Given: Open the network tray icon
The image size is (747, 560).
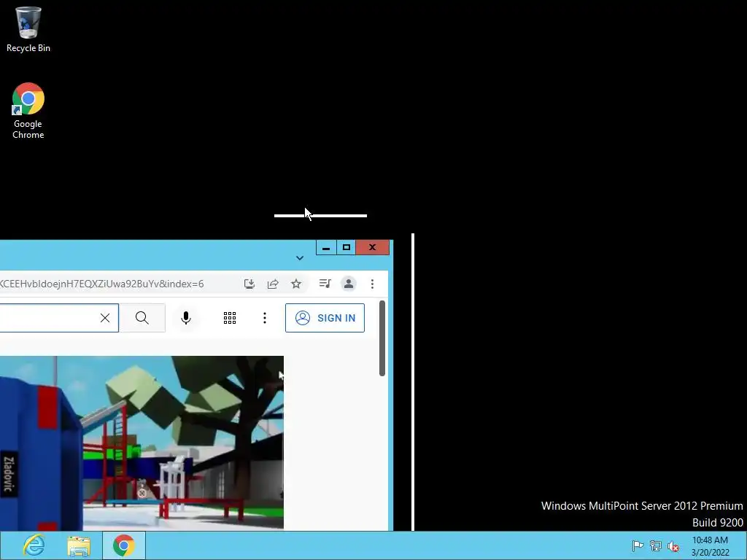Looking at the screenshot, I should click(x=656, y=545).
